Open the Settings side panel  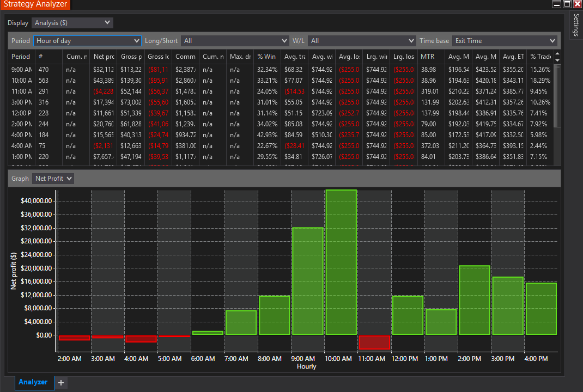pos(576,24)
